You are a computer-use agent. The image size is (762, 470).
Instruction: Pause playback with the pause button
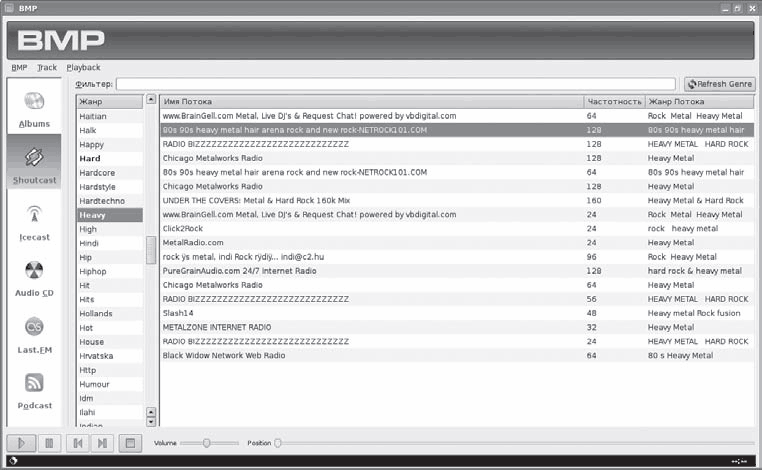[x=48, y=443]
